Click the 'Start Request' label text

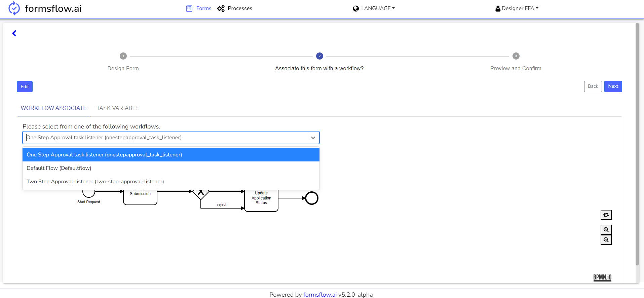[89, 202]
